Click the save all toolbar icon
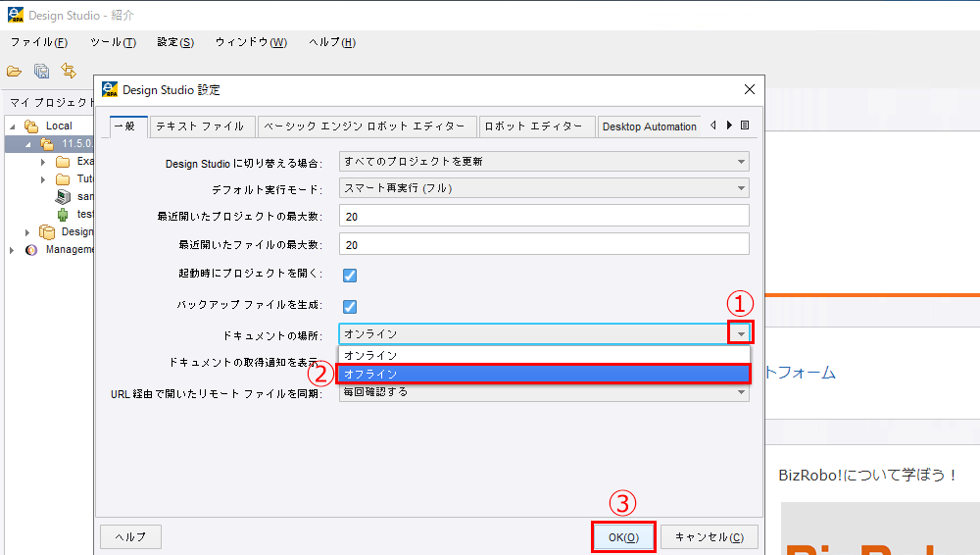980x555 pixels. [x=42, y=72]
